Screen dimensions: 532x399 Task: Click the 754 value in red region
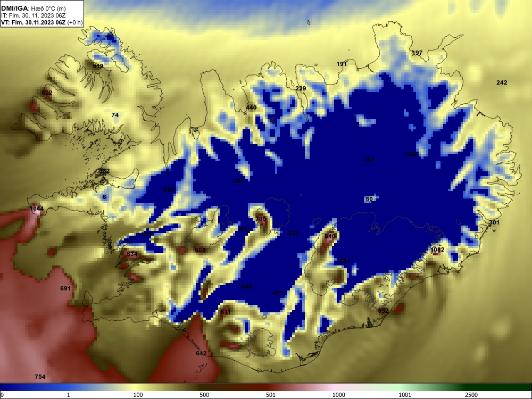(40, 377)
